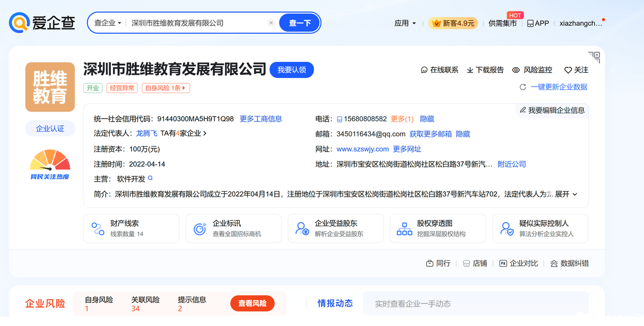The height and width of the screenshot is (326, 644).
Task: Click the 查看风险 button
Action: coord(252,303)
